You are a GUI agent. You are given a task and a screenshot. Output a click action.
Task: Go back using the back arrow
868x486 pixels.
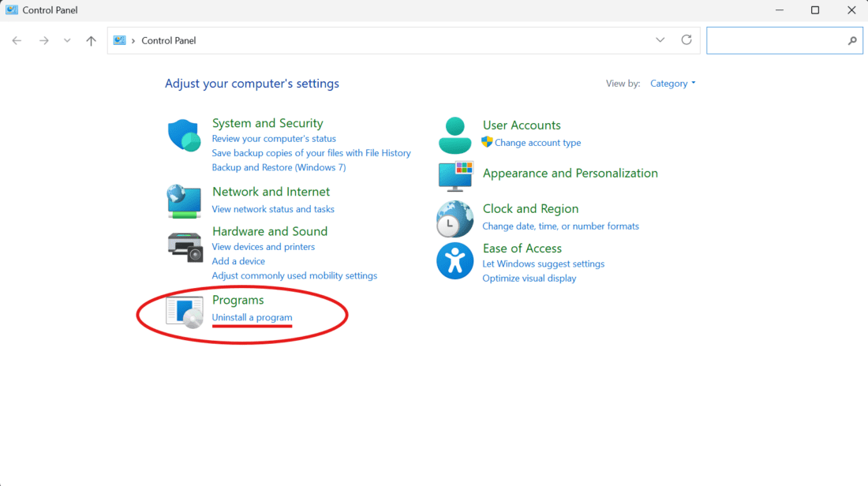pyautogui.click(x=17, y=40)
